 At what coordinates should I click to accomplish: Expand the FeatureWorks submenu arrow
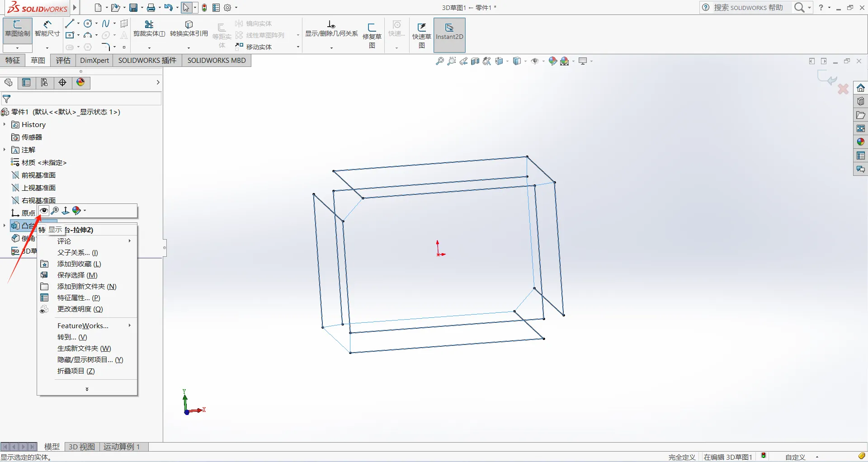coord(129,325)
